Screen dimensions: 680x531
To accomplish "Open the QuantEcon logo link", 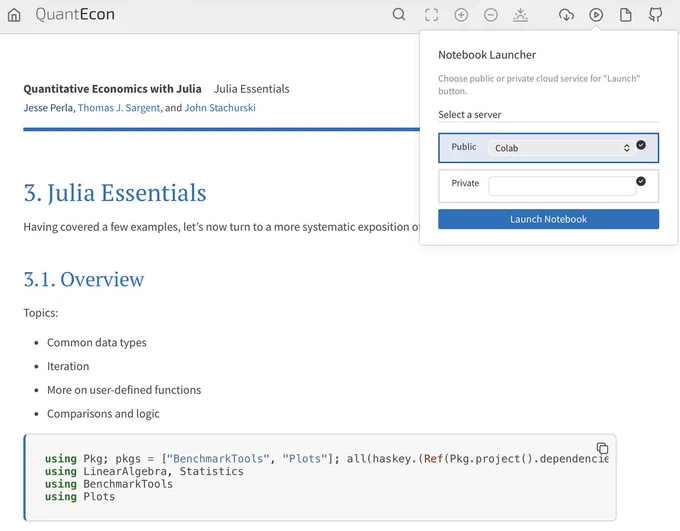I will click(x=75, y=14).
